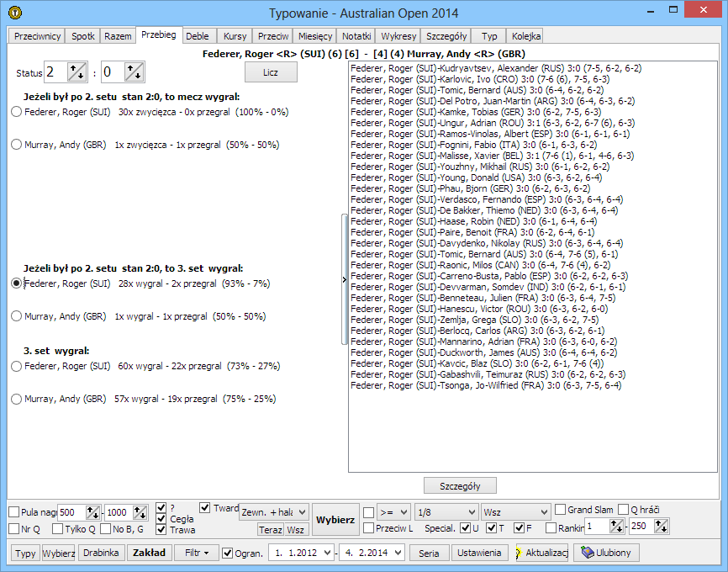Open the Deble tab
The height and width of the screenshot is (572, 728).
point(198,36)
